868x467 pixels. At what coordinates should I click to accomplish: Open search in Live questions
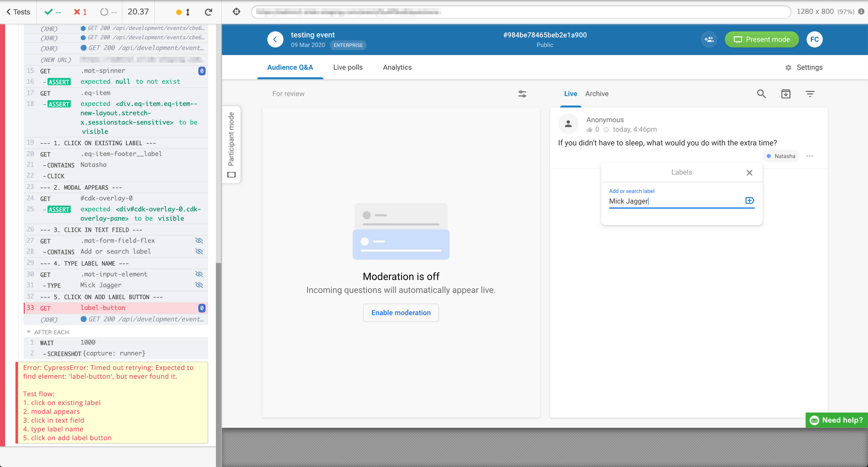coord(761,94)
